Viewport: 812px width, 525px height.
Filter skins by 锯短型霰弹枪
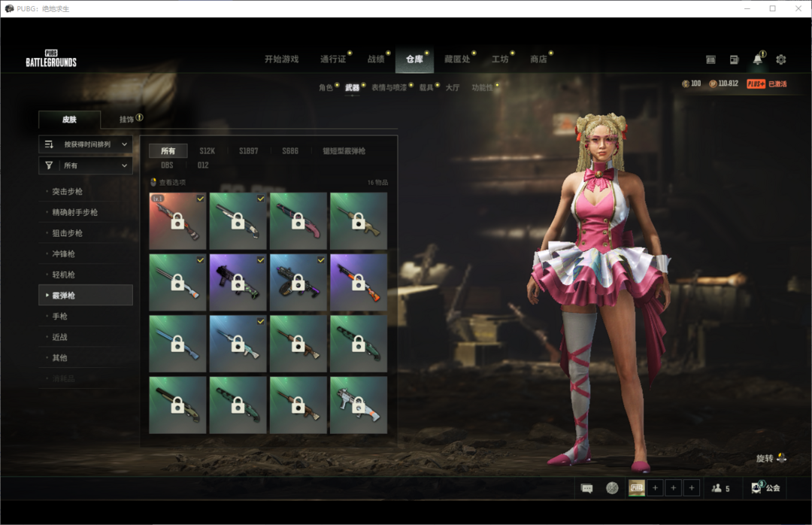(344, 151)
